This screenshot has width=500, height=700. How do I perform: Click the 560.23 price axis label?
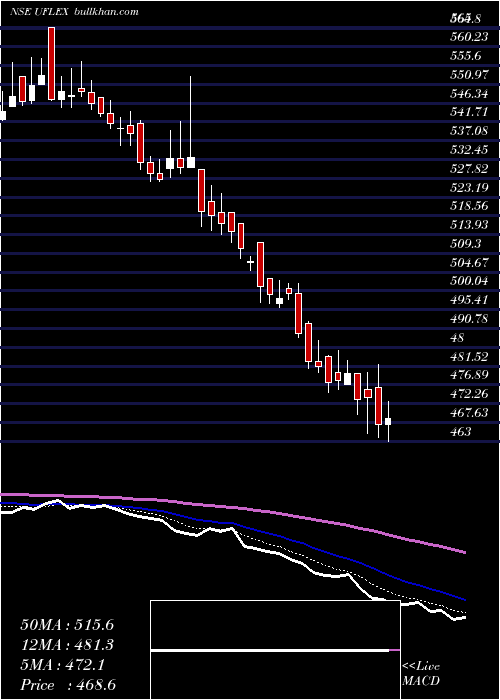coord(468,37)
